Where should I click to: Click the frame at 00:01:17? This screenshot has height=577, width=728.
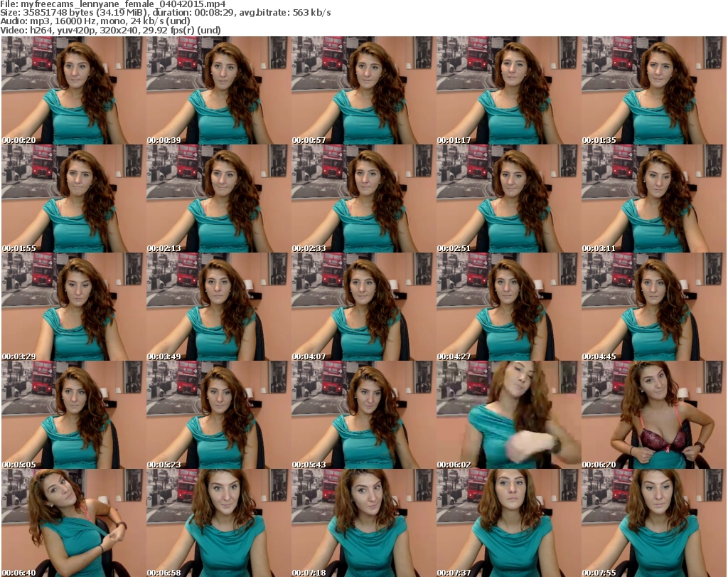507,90
